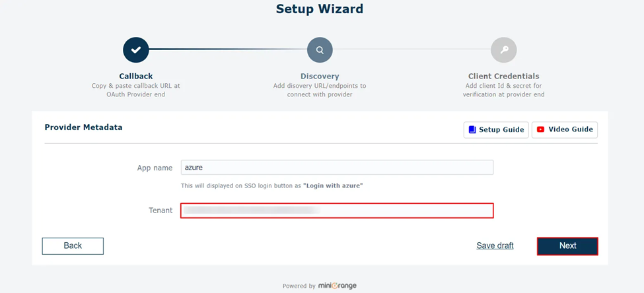Click the red YouTube icon on Video Guide

tap(540, 129)
